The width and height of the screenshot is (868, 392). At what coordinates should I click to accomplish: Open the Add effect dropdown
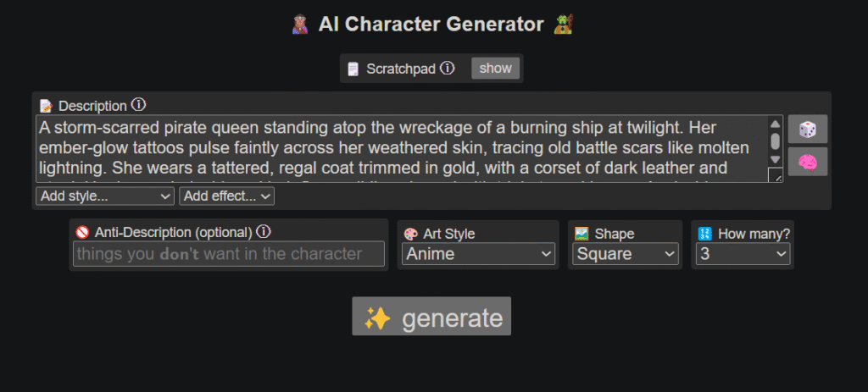(x=227, y=196)
